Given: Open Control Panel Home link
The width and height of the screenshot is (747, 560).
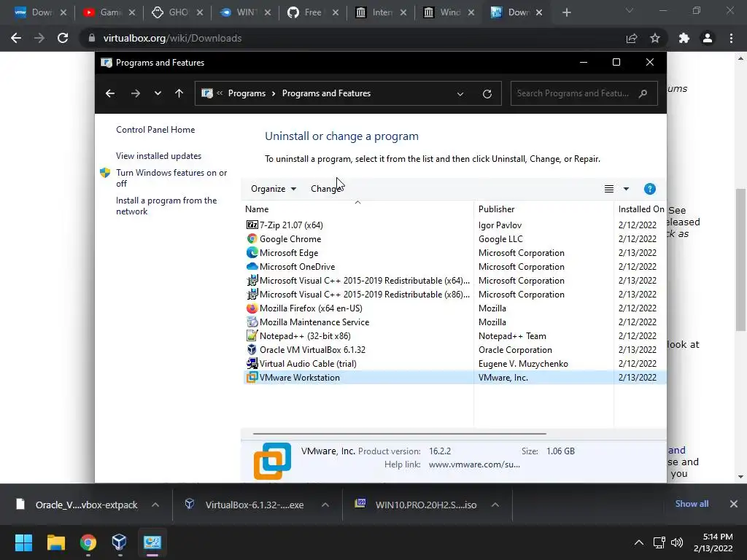Looking at the screenshot, I should point(155,130).
